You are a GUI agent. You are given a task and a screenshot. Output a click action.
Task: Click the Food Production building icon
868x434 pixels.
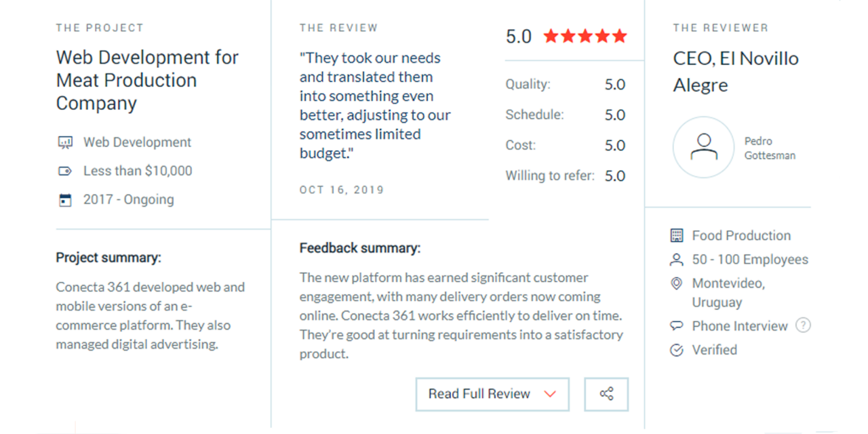[676, 235]
